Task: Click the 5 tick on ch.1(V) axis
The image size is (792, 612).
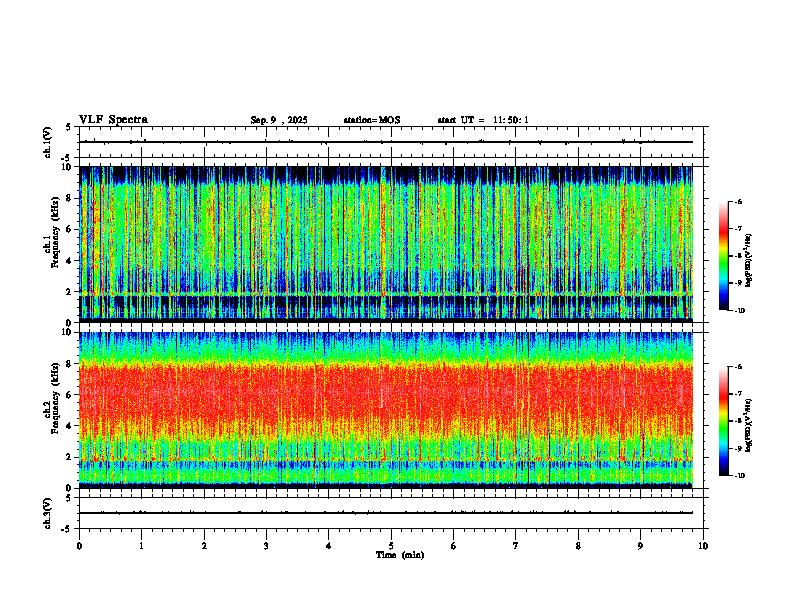Action: click(x=69, y=127)
